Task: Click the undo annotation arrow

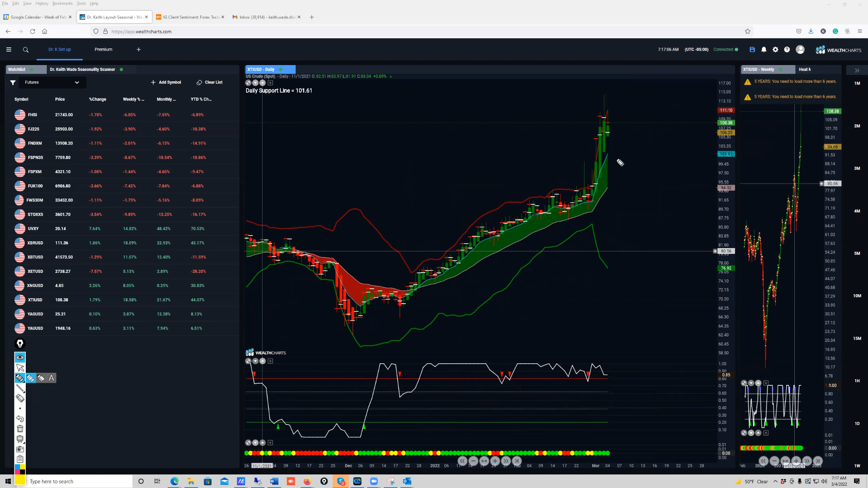Action: (20, 419)
